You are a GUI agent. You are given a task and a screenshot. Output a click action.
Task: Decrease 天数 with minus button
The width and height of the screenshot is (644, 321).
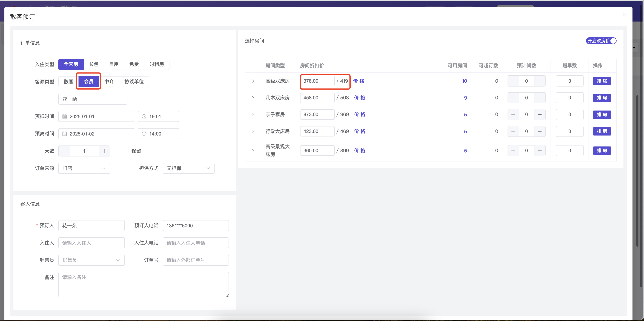click(x=64, y=151)
